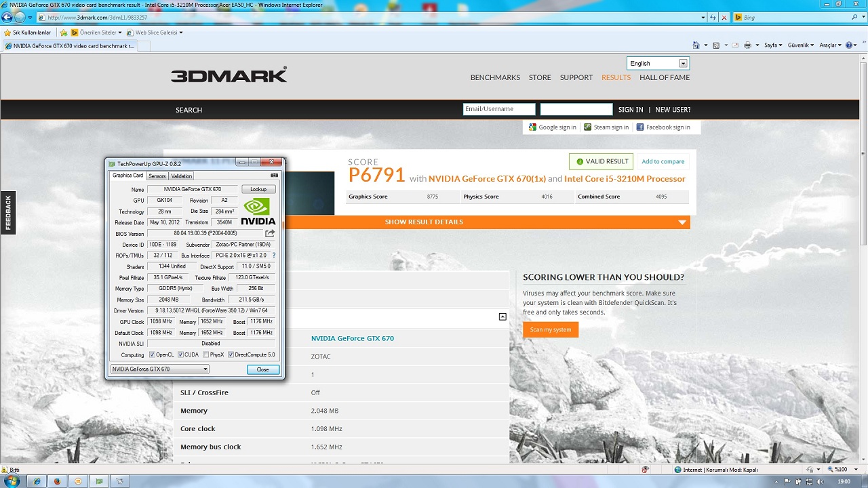Click the read mail icon in IE
The height and width of the screenshot is (488, 868).
[x=735, y=45]
